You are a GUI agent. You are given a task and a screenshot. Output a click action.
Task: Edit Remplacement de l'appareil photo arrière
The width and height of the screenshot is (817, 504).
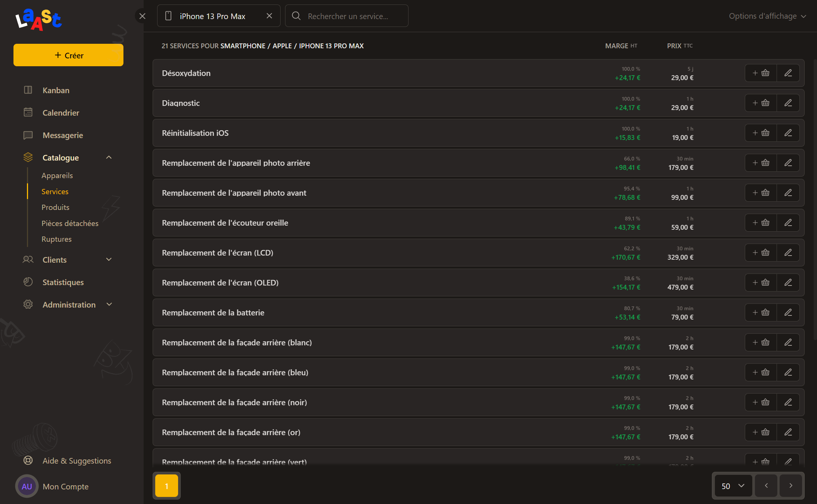tap(788, 163)
